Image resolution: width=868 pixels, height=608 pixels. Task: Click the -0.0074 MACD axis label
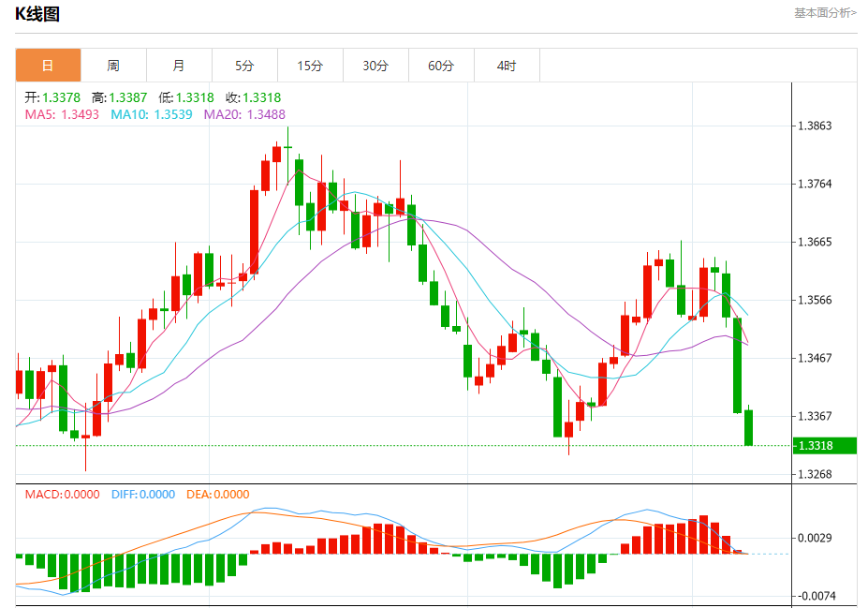pos(817,596)
